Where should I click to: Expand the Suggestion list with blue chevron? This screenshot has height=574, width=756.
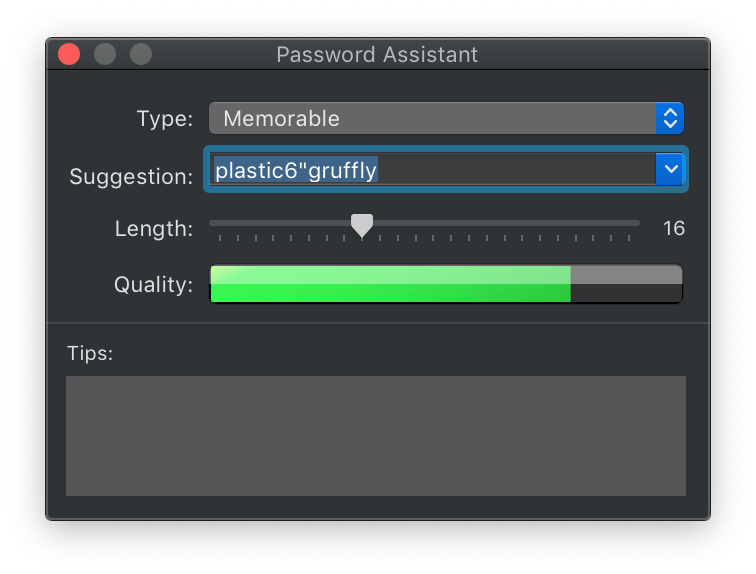pos(669,169)
